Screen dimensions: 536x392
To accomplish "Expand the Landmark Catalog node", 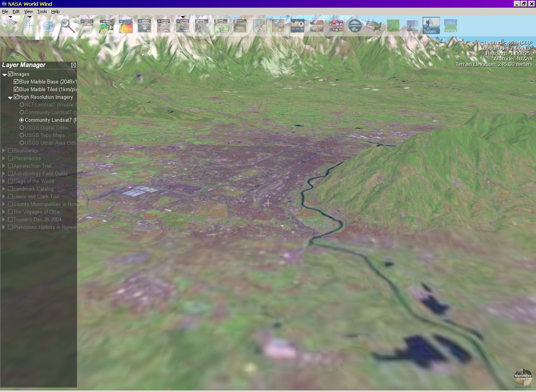I will coord(4,189).
